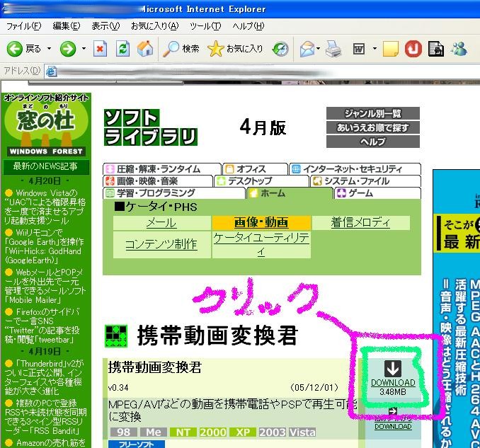This screenshot has width=480, height=448.
Task: Select the インターネット・セキュリティ tab
Action: [x=355, y=169]
